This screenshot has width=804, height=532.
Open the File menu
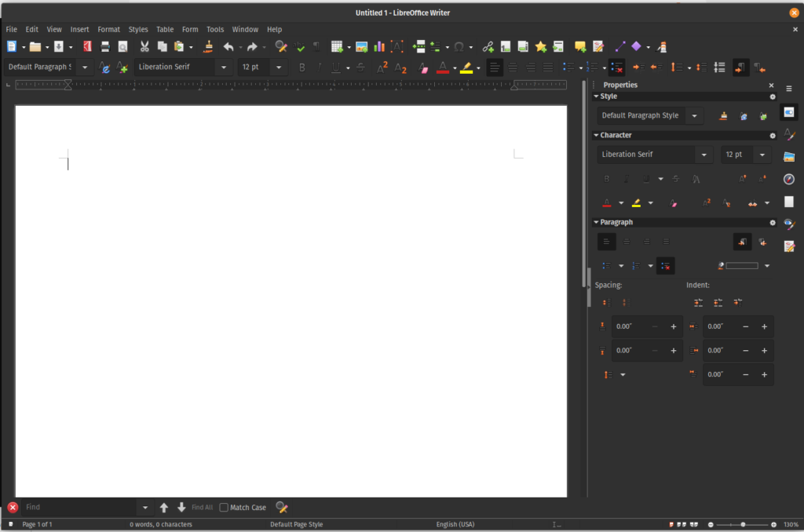pos(11,30)
